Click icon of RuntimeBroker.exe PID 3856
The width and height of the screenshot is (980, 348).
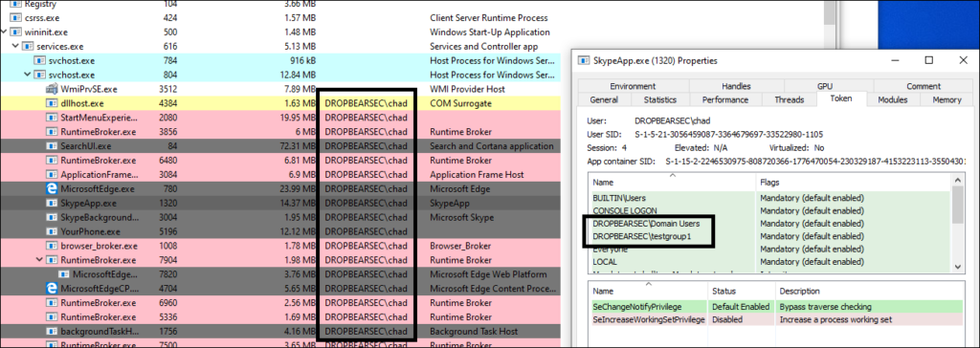click(52, 132)
